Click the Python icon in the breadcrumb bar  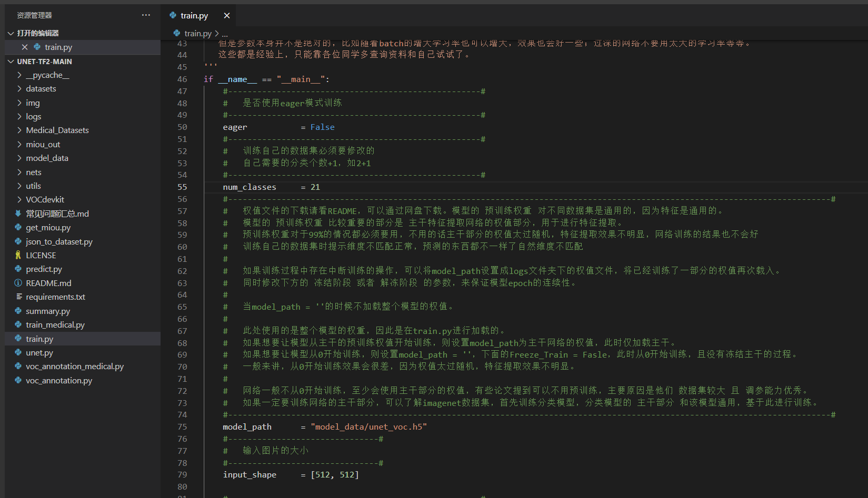176,33
